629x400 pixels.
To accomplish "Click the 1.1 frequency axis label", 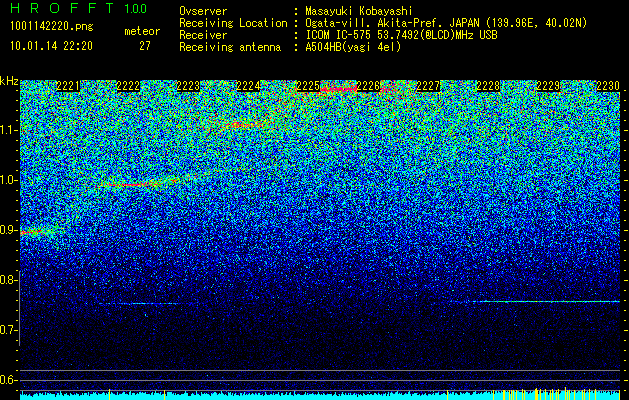I will (9, 130).
